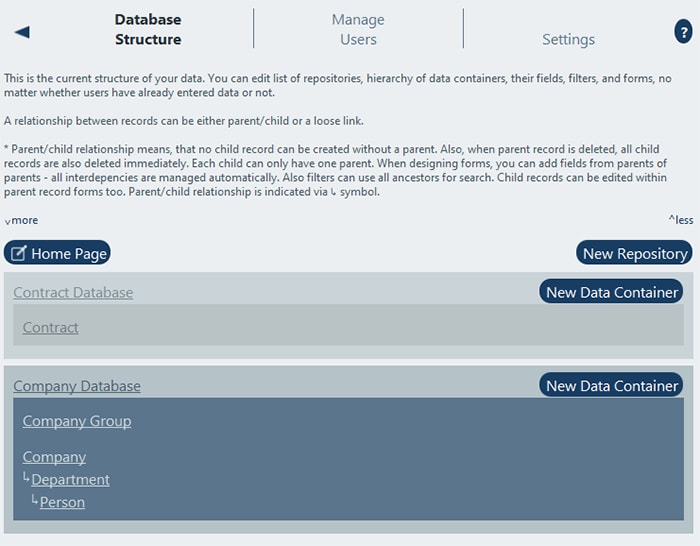Add New Data Container to Contract Database
This screenshot has width=700, height=546.
[612, 292]
